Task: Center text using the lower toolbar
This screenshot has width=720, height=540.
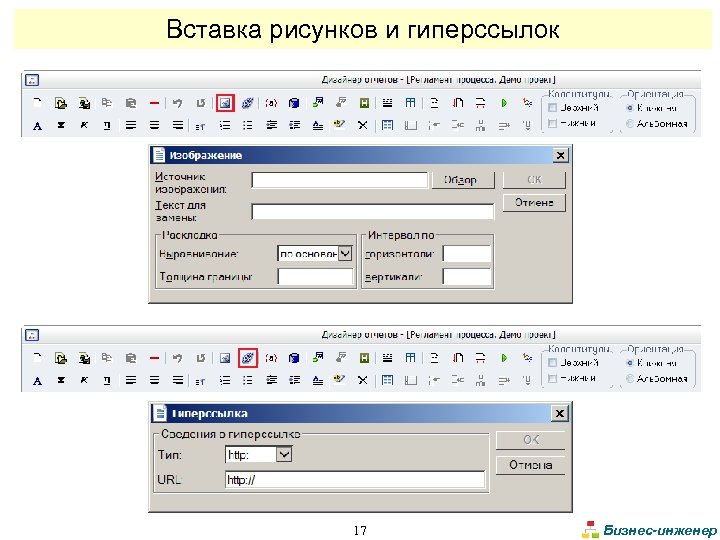Action: pyautogui.click(x=154, y=380)
